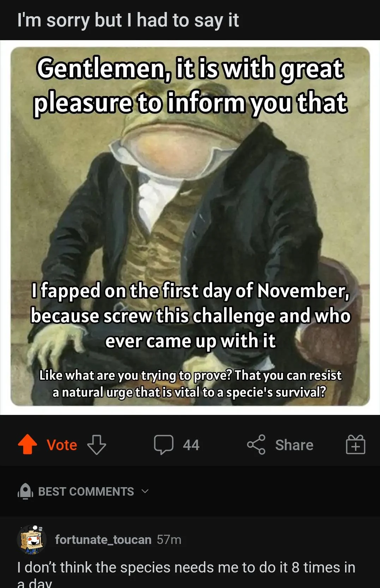Image resolution: width=380 pixels, height=588 pixels.
Task: Tap post title I'm sorry but I had to say it
Action: (x=128, y=20)
